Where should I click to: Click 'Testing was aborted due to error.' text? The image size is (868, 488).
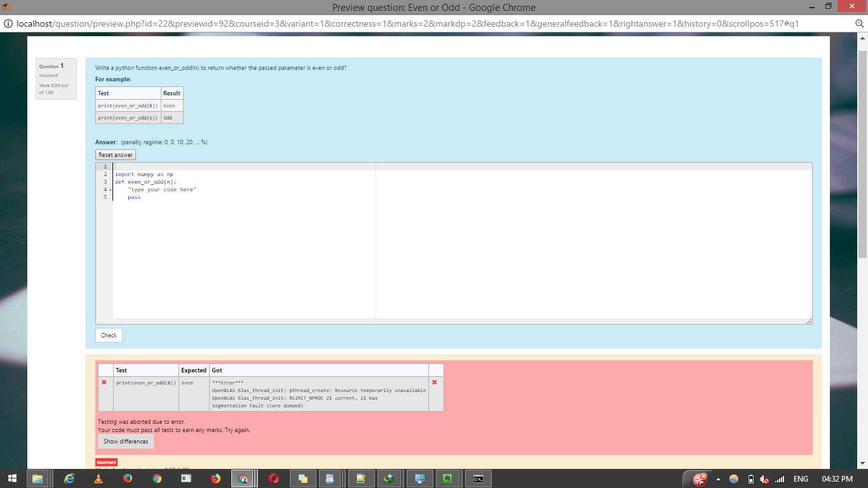[142, 422]
